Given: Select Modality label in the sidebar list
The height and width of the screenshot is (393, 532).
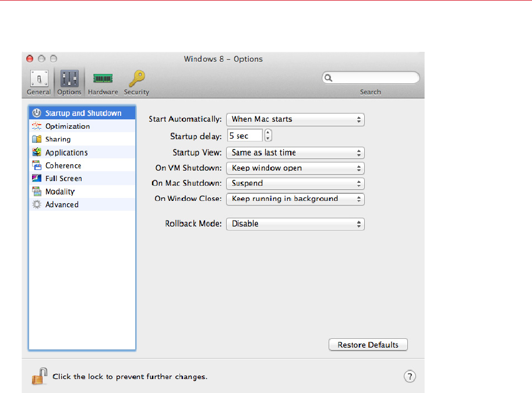Looking at the screenshot, I should pyautogui.click(x=60, y=192).
